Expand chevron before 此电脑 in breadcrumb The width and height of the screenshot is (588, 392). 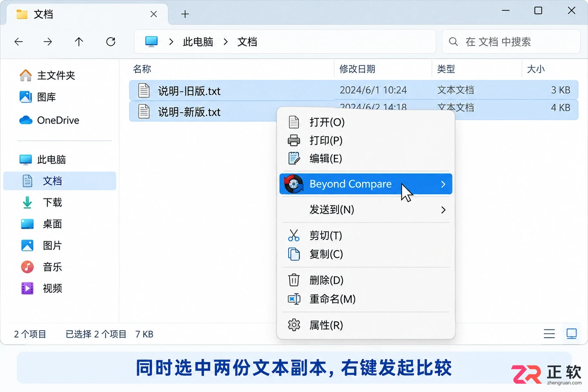tap(171, 42)
